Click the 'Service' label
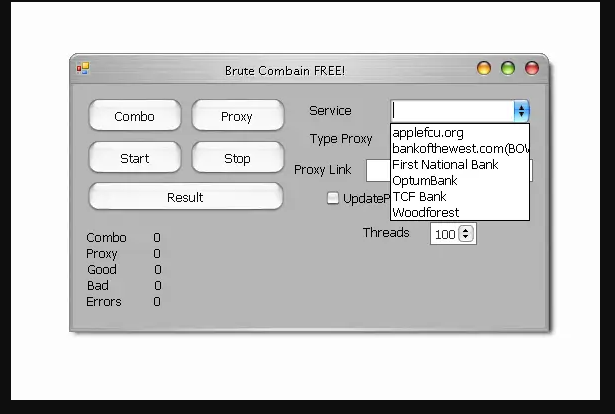 330,111
